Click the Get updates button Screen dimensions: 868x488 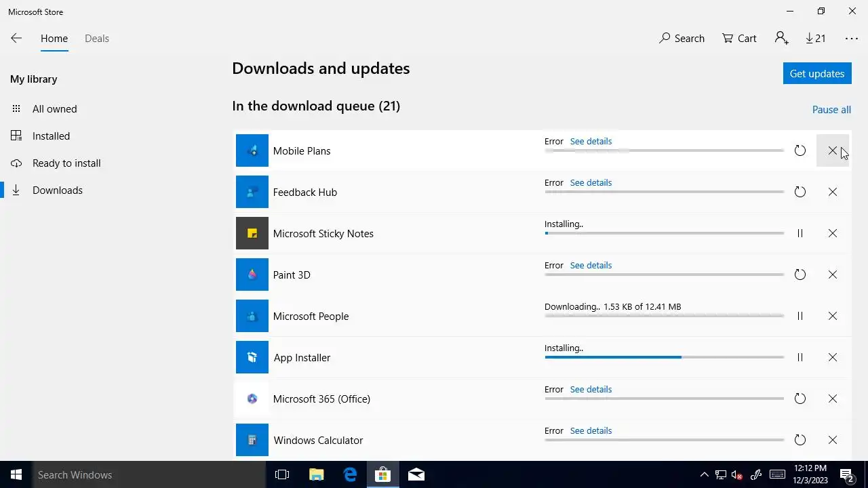(817, 73)
